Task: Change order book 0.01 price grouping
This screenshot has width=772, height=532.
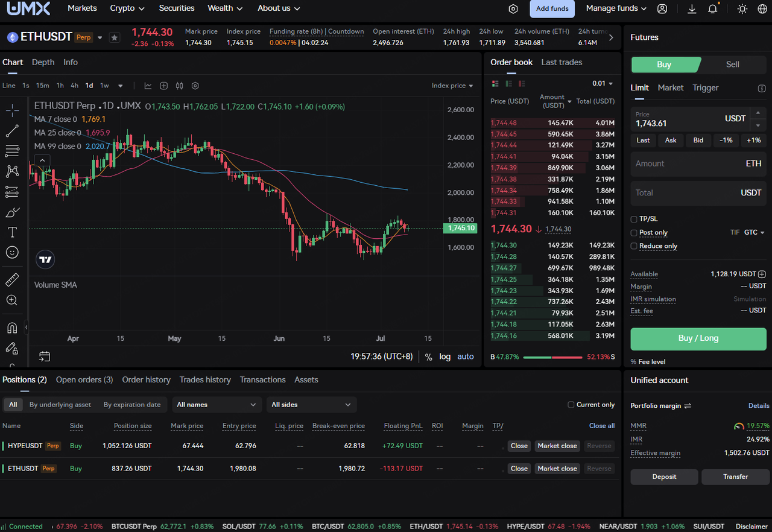Action: 603,84
